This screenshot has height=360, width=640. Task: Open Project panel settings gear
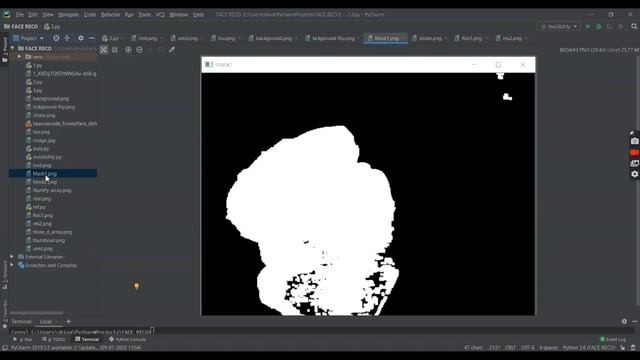tap(81, 38)
